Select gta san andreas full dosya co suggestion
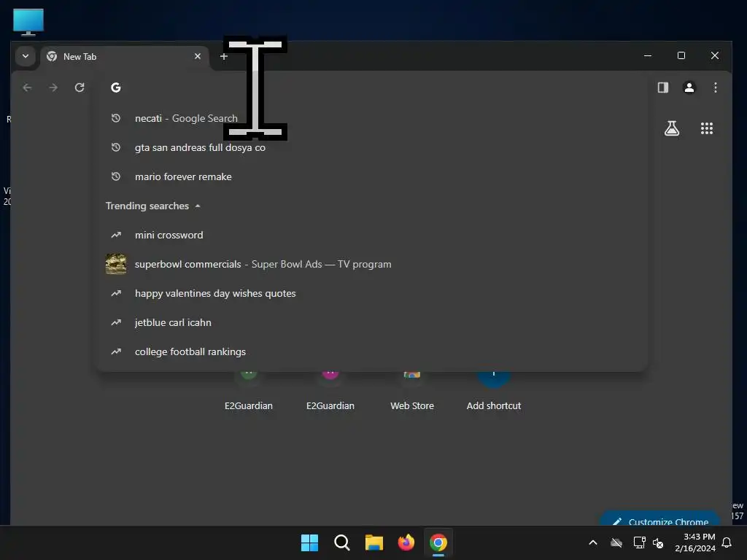The image size is (747, 560). pos(371,147)
